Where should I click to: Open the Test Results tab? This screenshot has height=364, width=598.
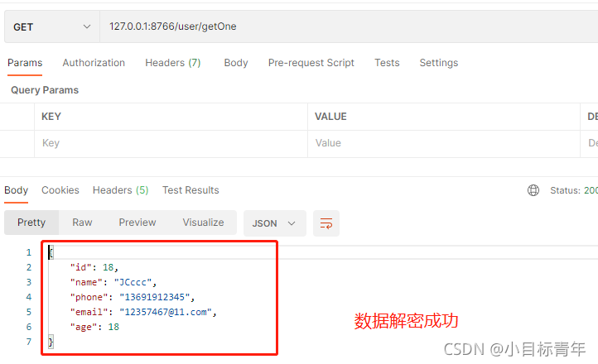(x=190, y=190)
